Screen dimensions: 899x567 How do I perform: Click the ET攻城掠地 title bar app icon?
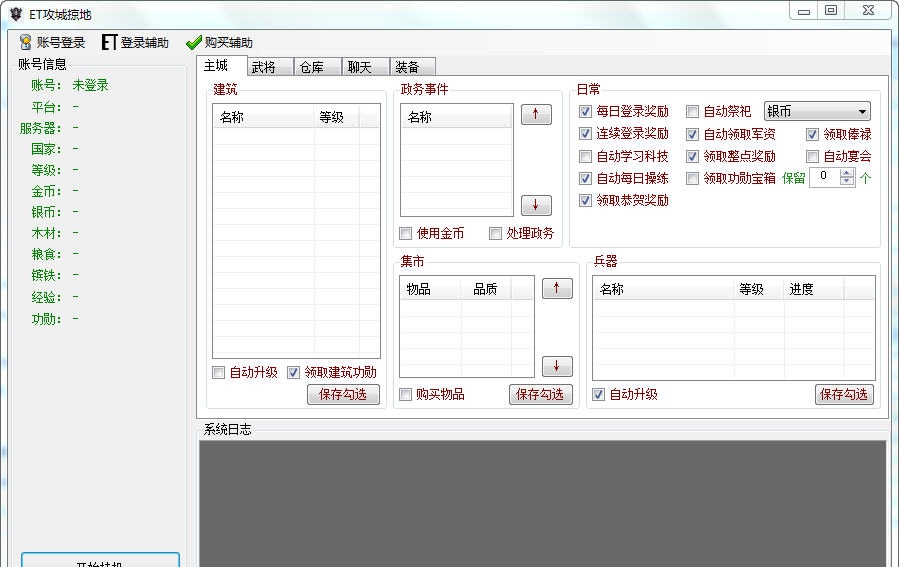[15, 14]
